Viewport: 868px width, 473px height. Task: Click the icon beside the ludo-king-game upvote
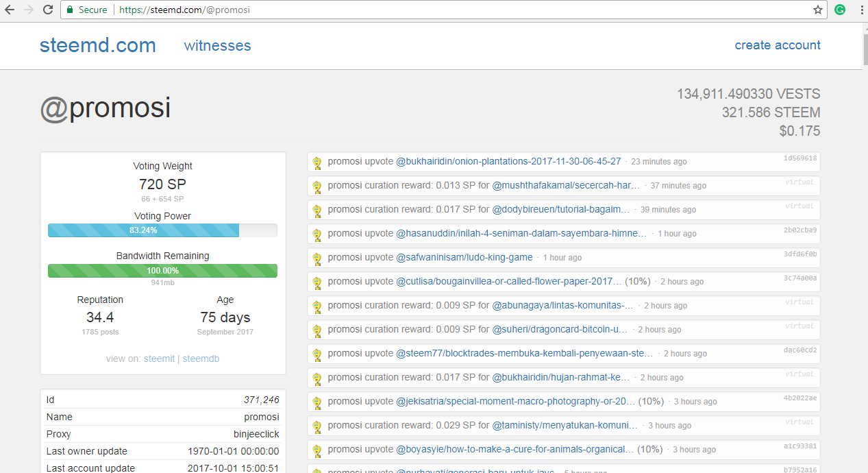click(x=317, y=258)
